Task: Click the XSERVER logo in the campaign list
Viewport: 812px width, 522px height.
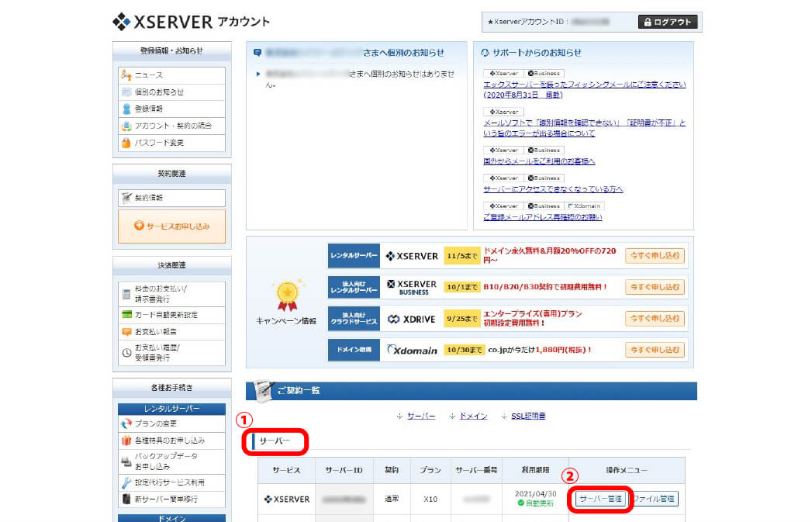Action: [413, 256]
